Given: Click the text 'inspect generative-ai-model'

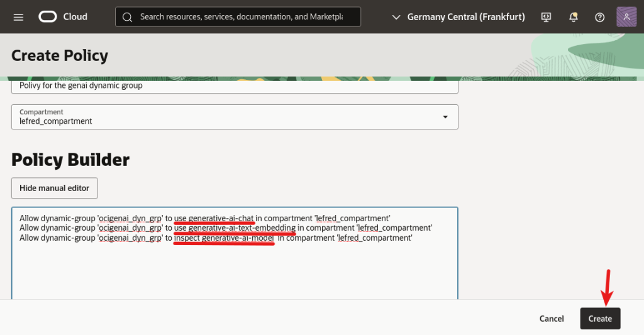Looking at the screenshot, I should 224,238.
